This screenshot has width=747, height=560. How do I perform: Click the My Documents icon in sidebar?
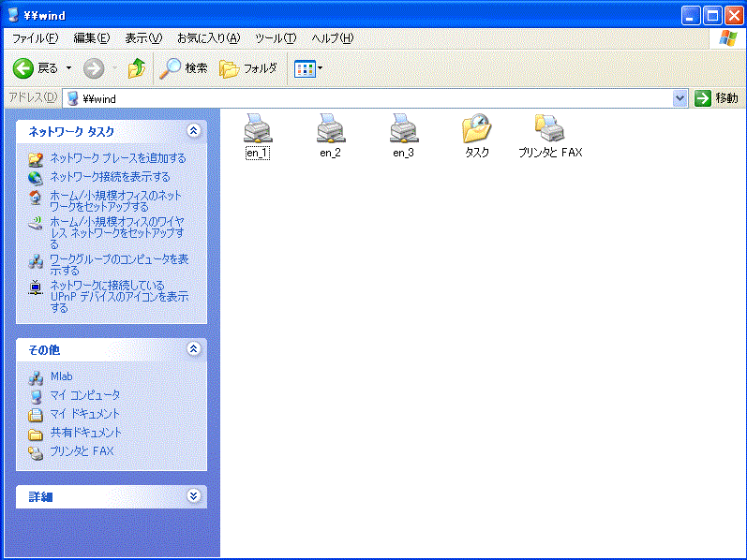click(36, 415)
